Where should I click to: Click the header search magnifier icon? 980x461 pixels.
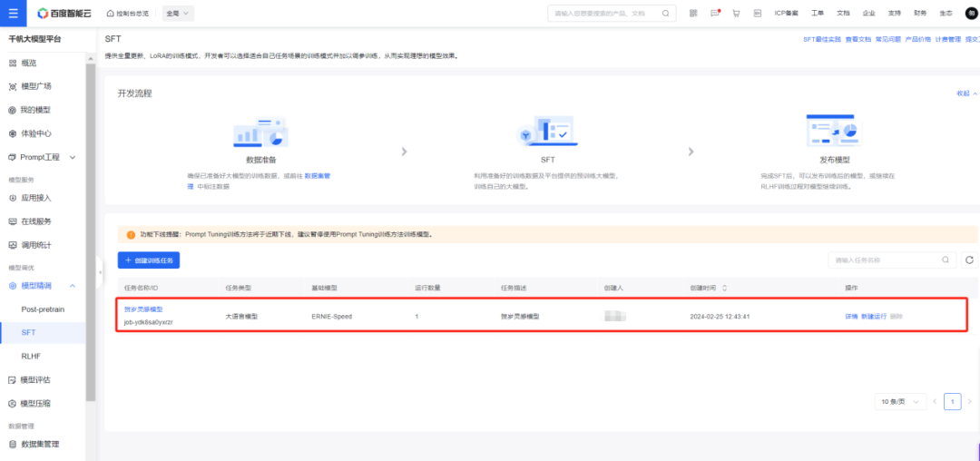(x=666, y=13)
